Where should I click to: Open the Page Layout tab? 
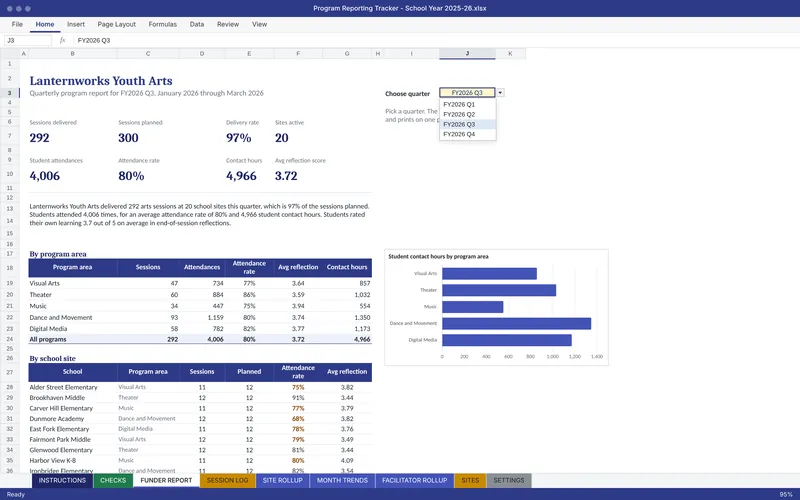116,24
